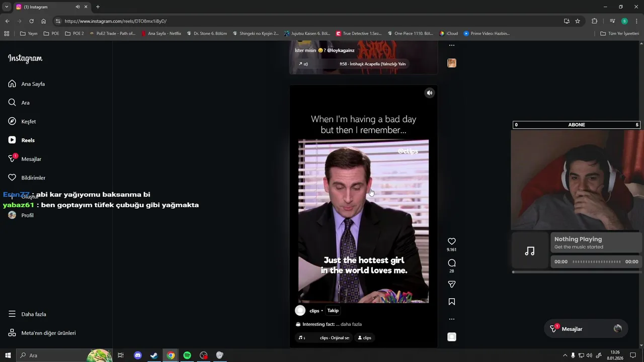Viewport: 644px width, 362px height.
Task: Open Chrome profile avatar S
Action: pos(624,21)
